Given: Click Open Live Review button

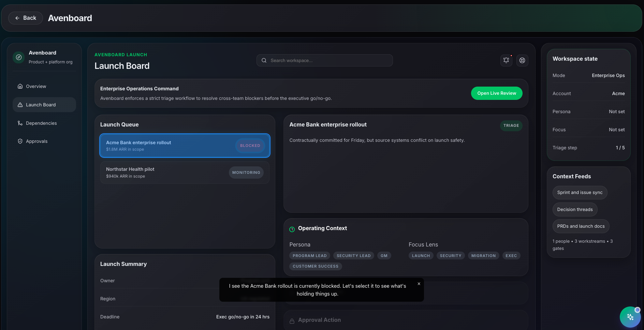Looking at the screenshot, I should (497, 93).
